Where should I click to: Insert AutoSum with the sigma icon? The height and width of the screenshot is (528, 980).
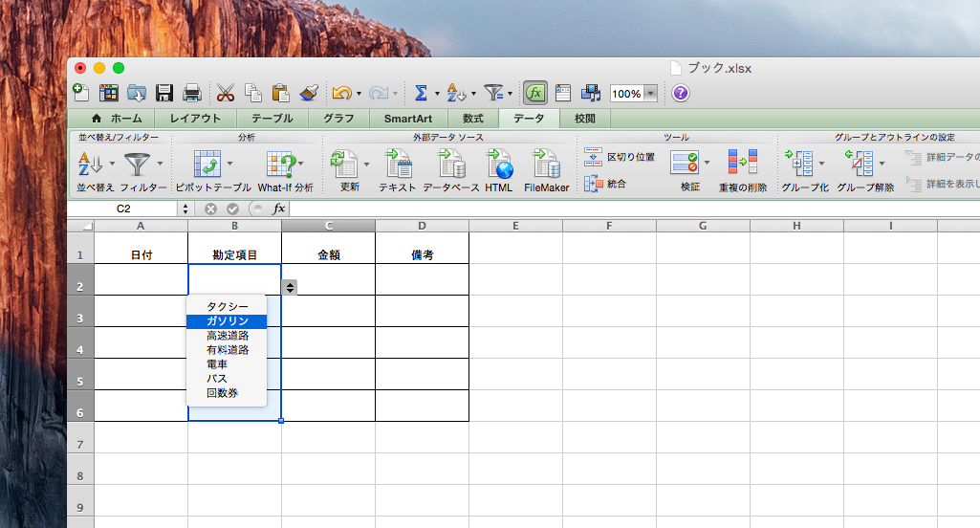tap(422, 93)
